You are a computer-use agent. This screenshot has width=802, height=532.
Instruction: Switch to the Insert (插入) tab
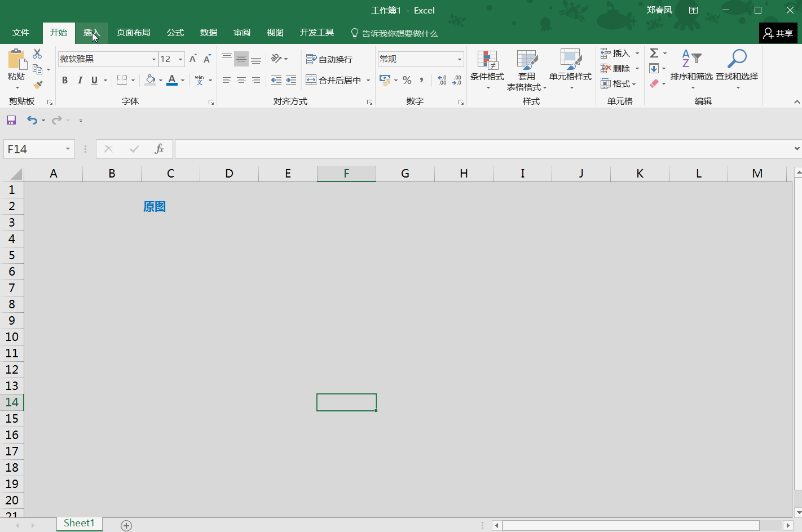click(91, 33)
